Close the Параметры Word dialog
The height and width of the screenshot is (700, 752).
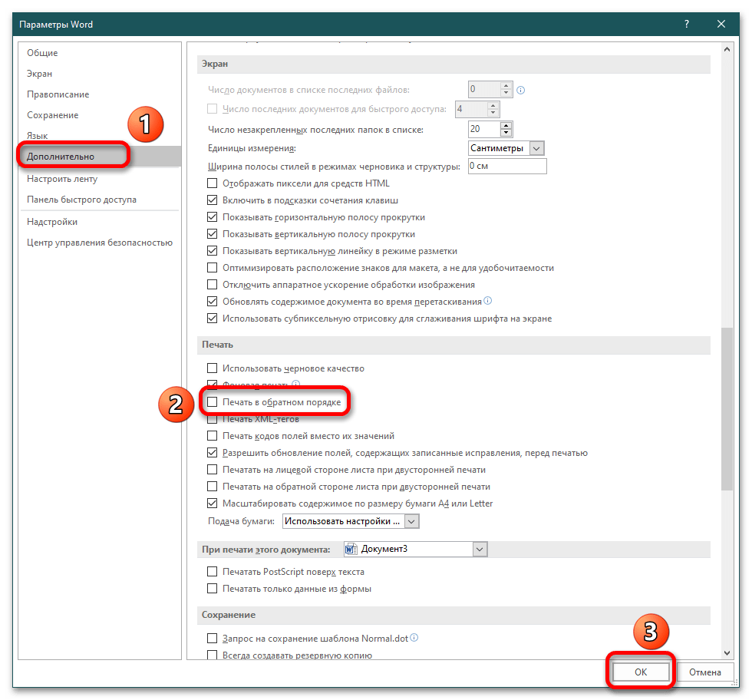[x=721, y=24]
